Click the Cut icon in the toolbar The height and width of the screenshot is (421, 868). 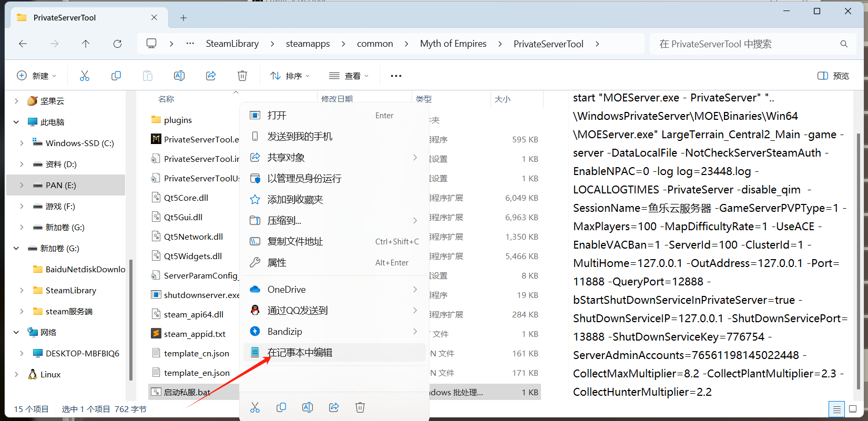coord(85,76)
